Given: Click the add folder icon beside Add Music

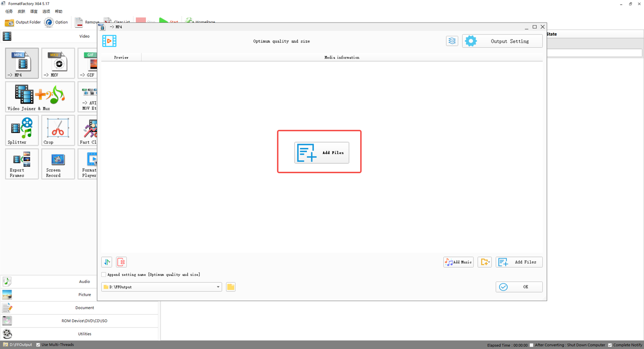Looking at the screenshot, I should [485, 262].
